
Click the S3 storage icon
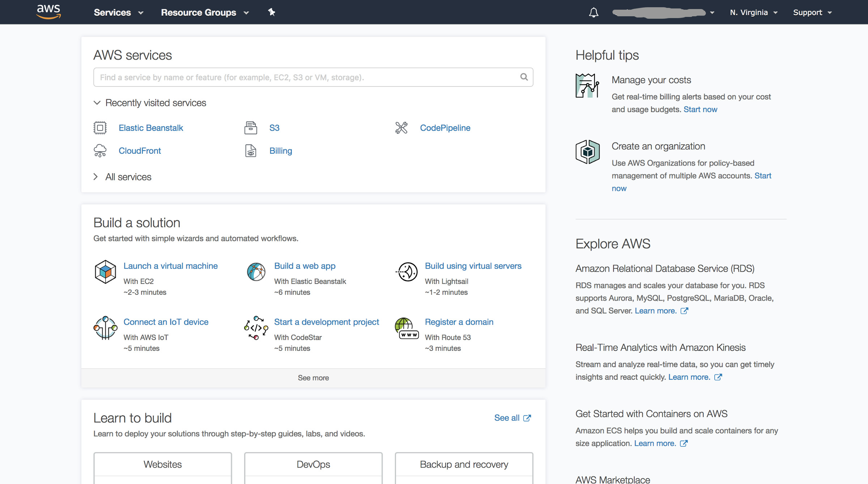click(x=251, y=128)
